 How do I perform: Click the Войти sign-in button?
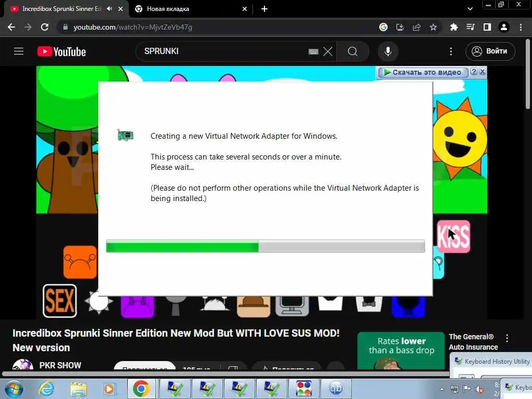click(490, 51)
